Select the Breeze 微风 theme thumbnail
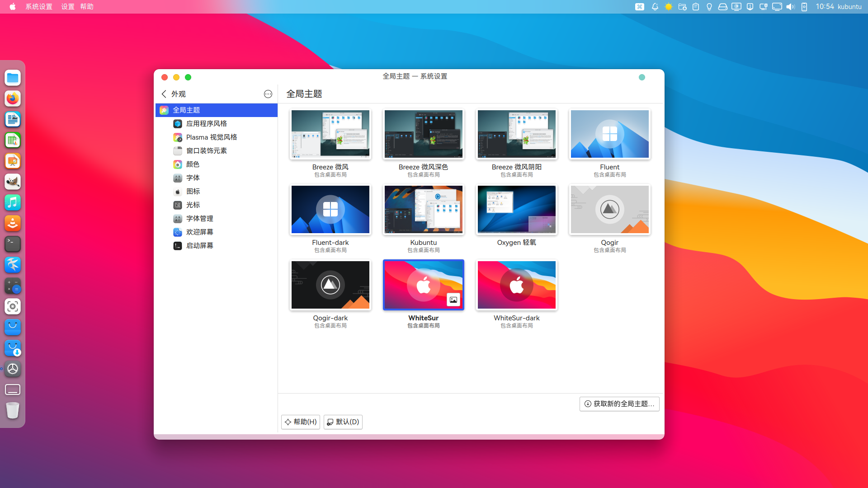The height and width of the screenshot is (488, 868). [330, 134]
